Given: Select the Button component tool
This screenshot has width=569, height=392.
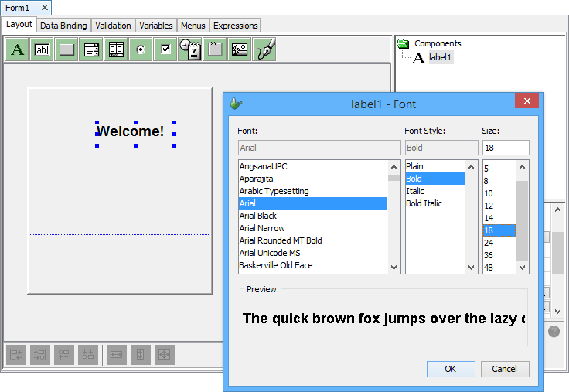Looking at the screenshot, I should [x=67, y=49].
